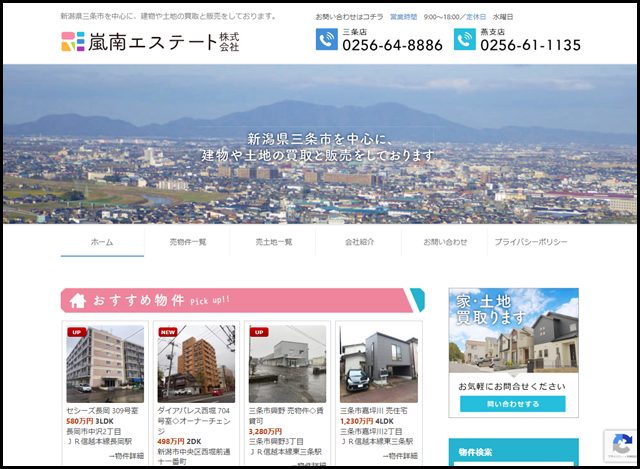
Task: Open プライバシーポリシー page
Action: click(x=531, y=242)
